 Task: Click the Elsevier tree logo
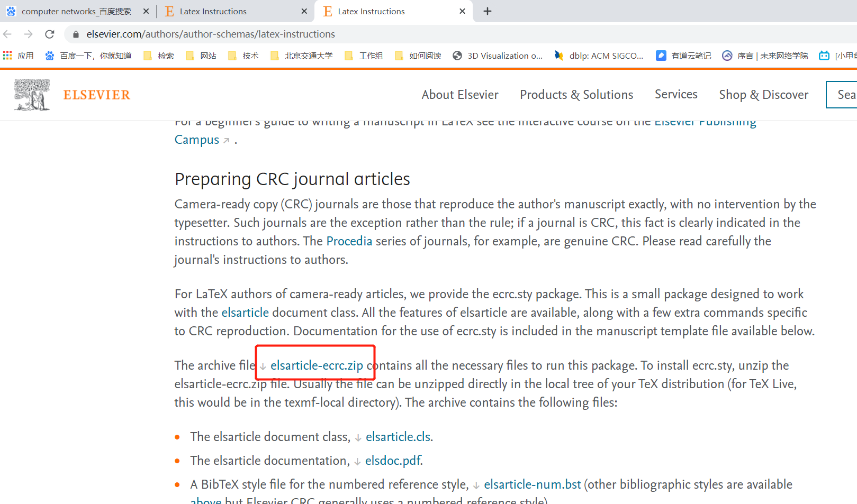[x=32, y=95]
